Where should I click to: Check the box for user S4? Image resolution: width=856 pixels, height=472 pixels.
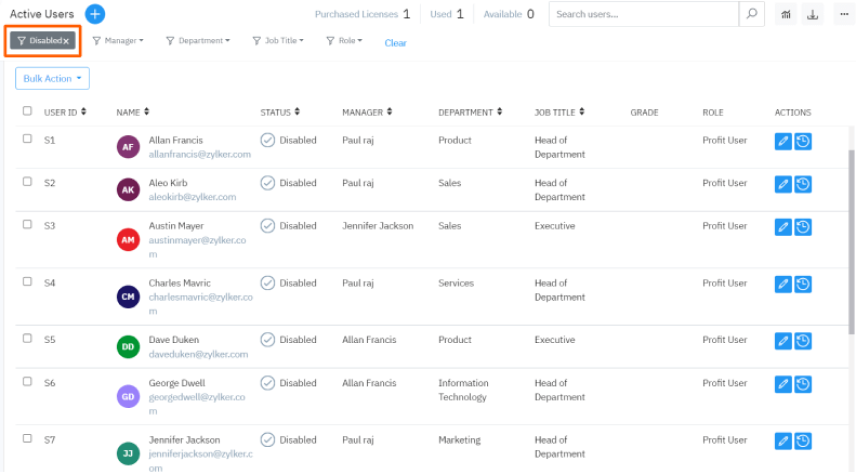pyautogui.click(x=27, y=282)
